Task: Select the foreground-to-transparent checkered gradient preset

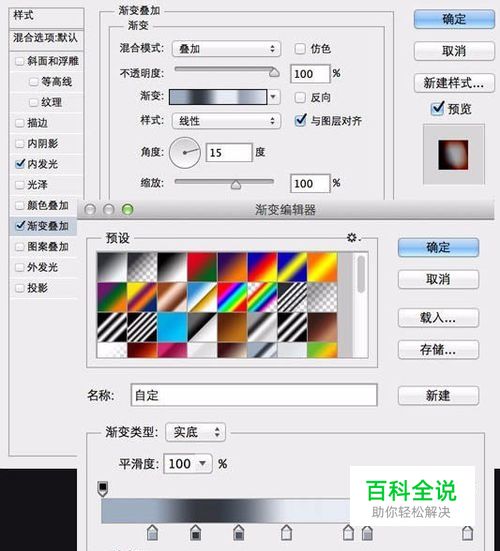Action: 142,267
